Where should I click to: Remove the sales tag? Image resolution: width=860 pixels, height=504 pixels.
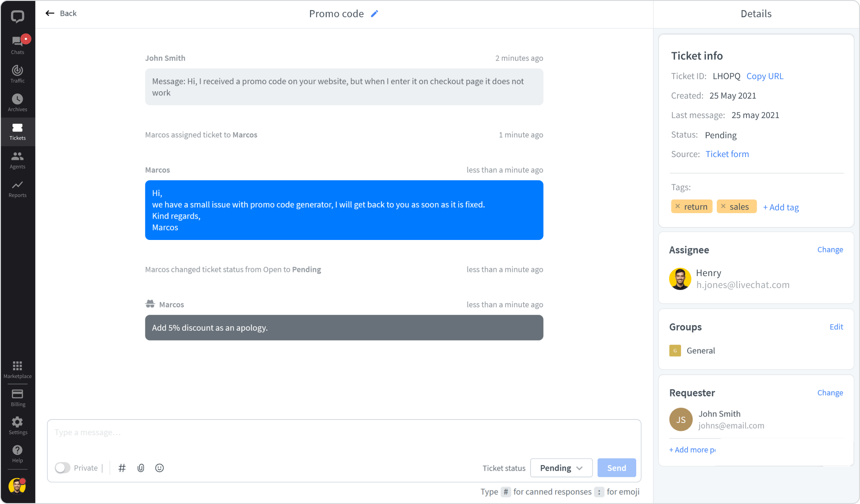point(723,207)
